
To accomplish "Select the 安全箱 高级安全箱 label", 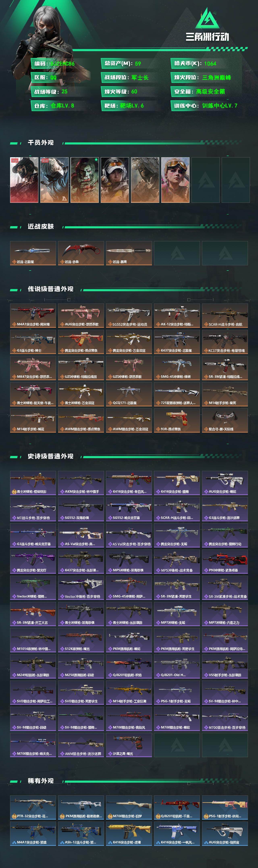I will coord(199,91).
